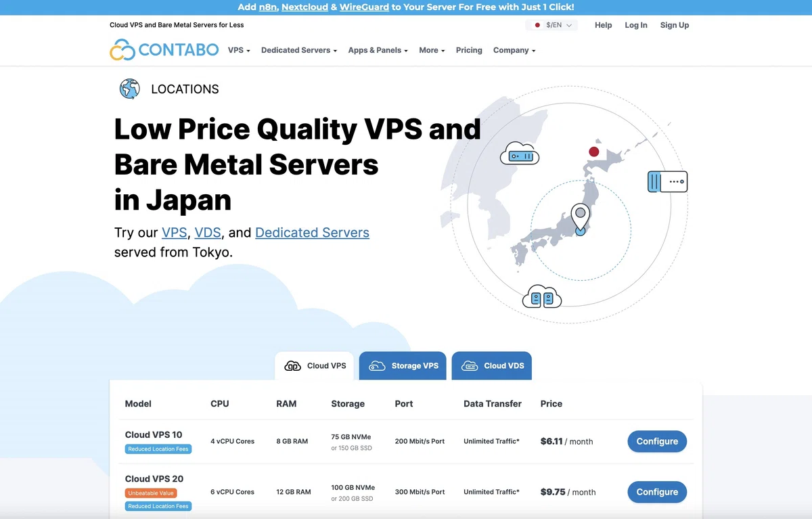This screenshot has height=519, width=812.
Task: Open the Dedicated Servers hero text link
Action: tap(312, 233)
